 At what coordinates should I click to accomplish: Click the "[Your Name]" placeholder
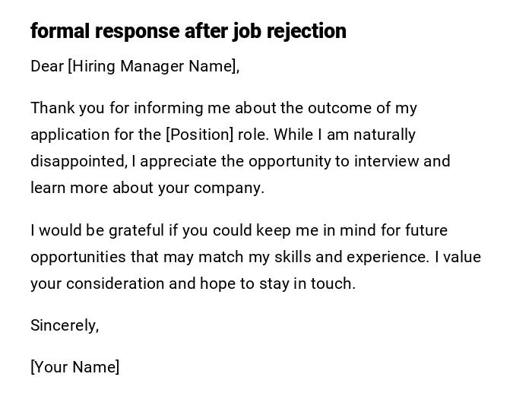74,367
